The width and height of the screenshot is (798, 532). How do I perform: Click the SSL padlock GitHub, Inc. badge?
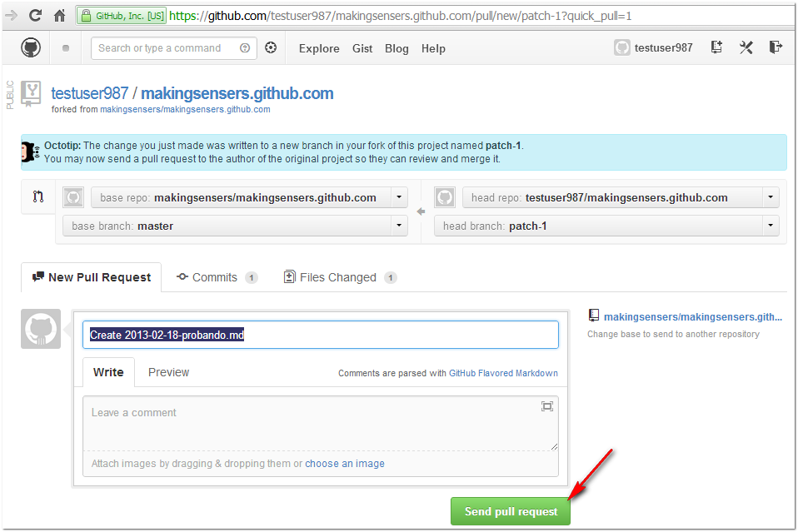tap(122, 16)
